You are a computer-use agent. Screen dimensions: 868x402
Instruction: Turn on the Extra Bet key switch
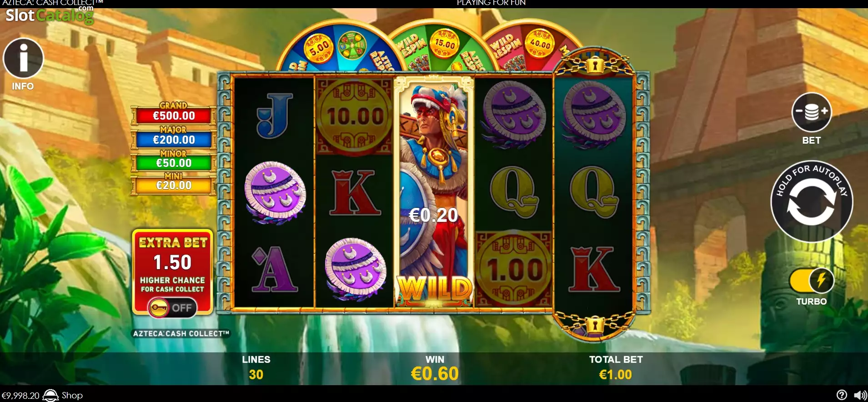coord(172,308)
